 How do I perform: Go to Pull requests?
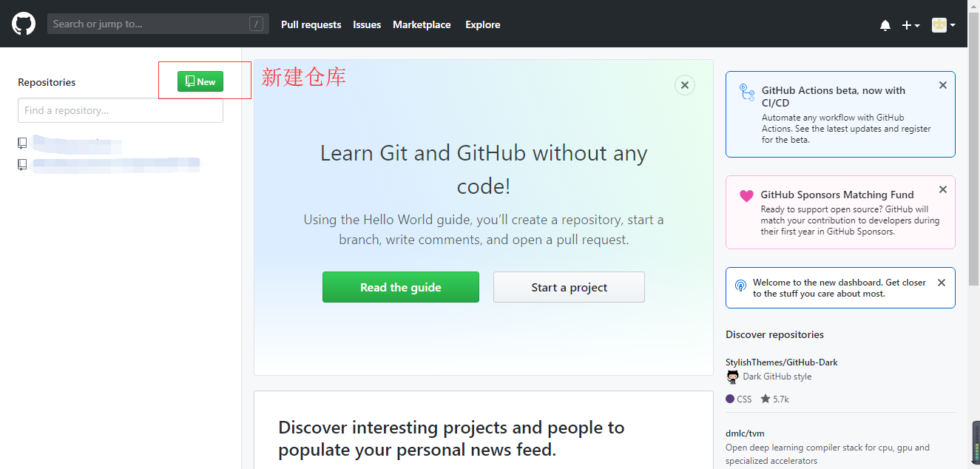point(311,24)
